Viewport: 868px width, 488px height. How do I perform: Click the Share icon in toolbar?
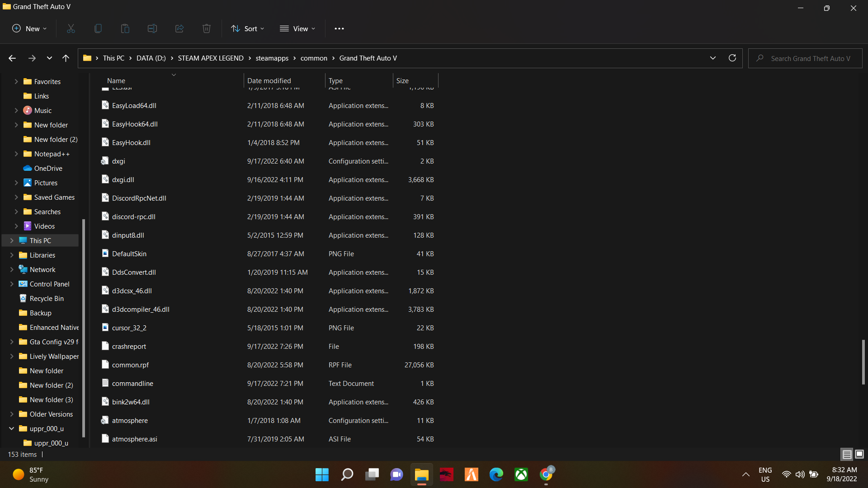coord(179,28)
